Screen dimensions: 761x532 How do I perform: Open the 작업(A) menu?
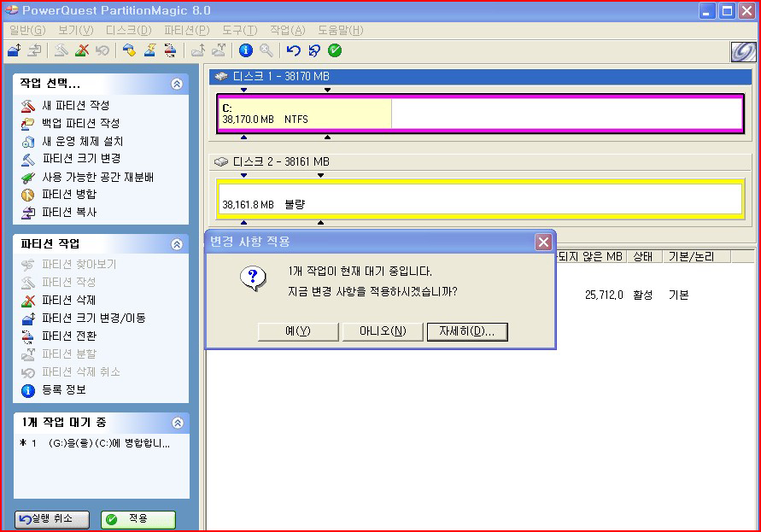[288, 31]
